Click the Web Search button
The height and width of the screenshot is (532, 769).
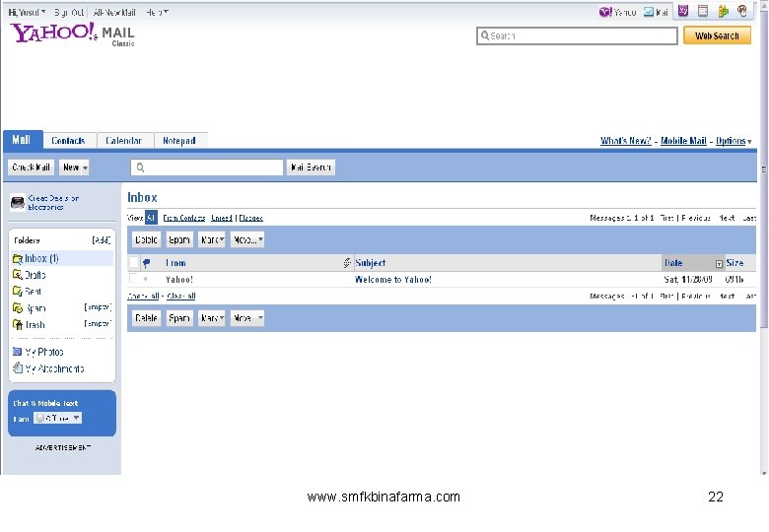click(717, 35)
